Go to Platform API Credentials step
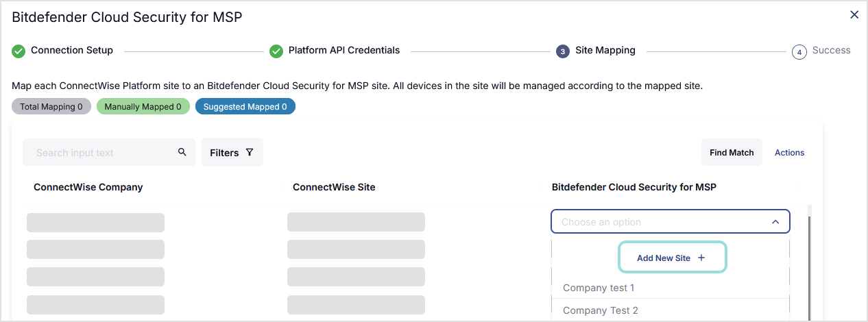The height and width of the screenshot is (322, 868). pos(344,50)
